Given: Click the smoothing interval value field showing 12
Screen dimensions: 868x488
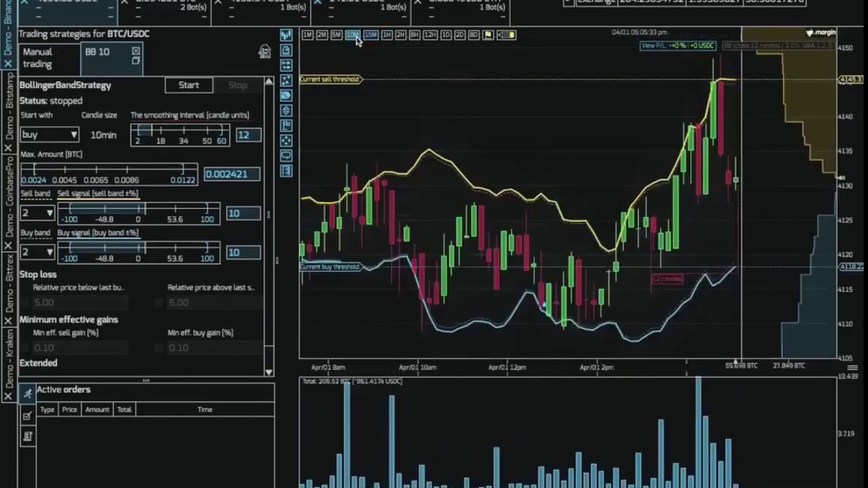Looking at the screenshot, I should point(248,135).
